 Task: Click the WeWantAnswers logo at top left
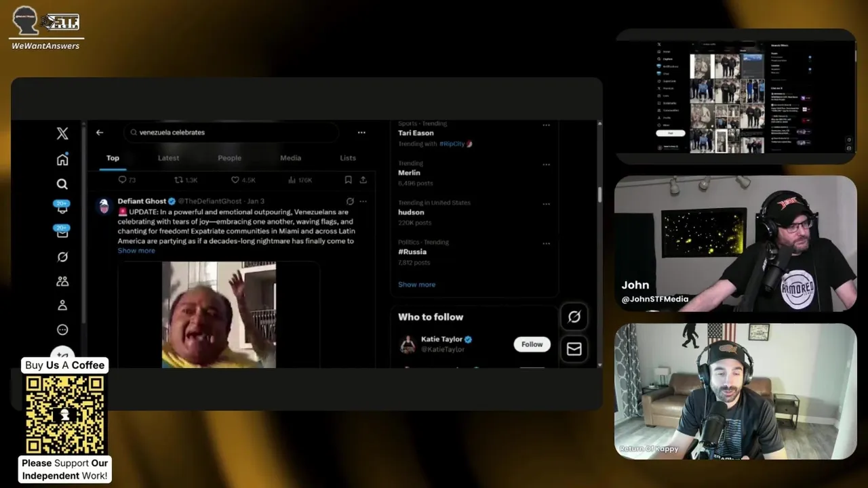[45, 28]
